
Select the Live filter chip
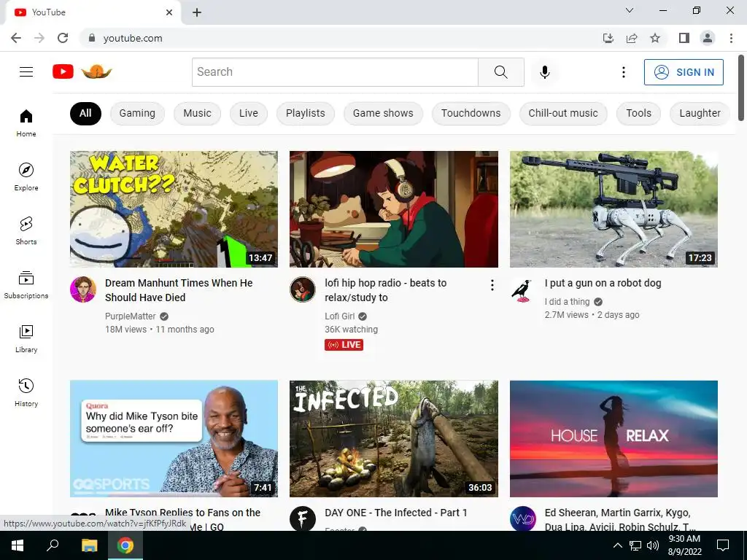249,113
